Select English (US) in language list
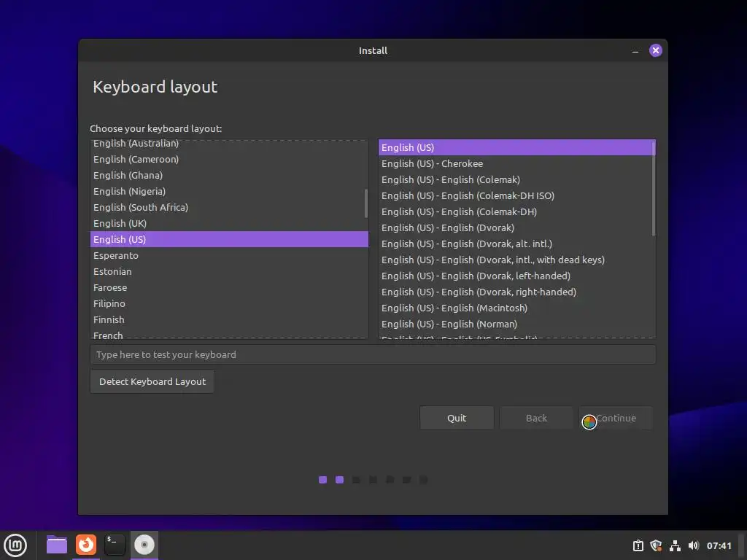This screenshot has height=560, width=747. click(x=229, y=239)
